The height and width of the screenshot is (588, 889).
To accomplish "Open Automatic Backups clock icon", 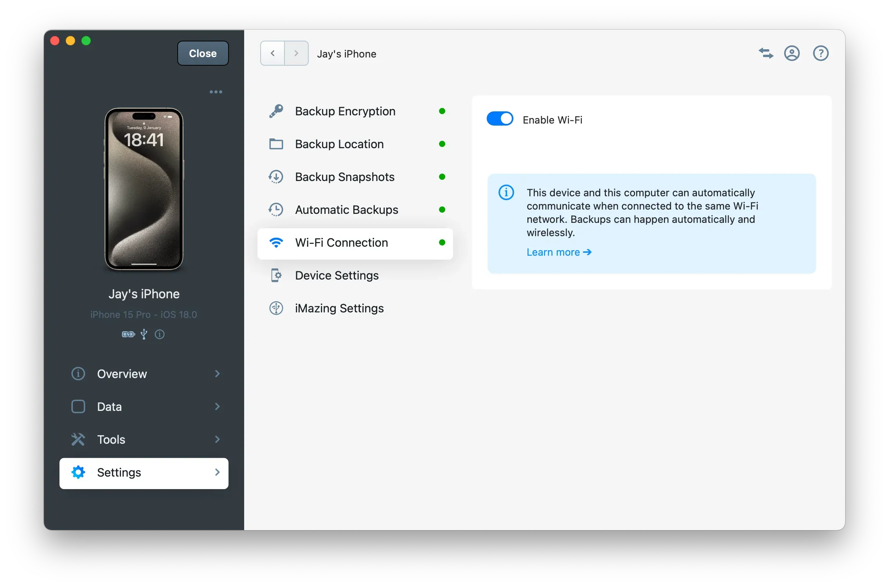I will 277,210.
